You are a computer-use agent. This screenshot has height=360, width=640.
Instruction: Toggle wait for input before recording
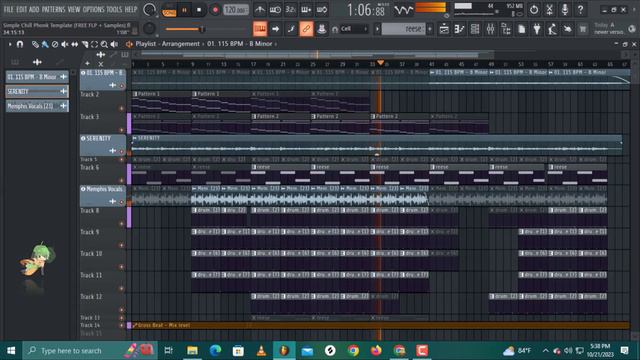275,9
